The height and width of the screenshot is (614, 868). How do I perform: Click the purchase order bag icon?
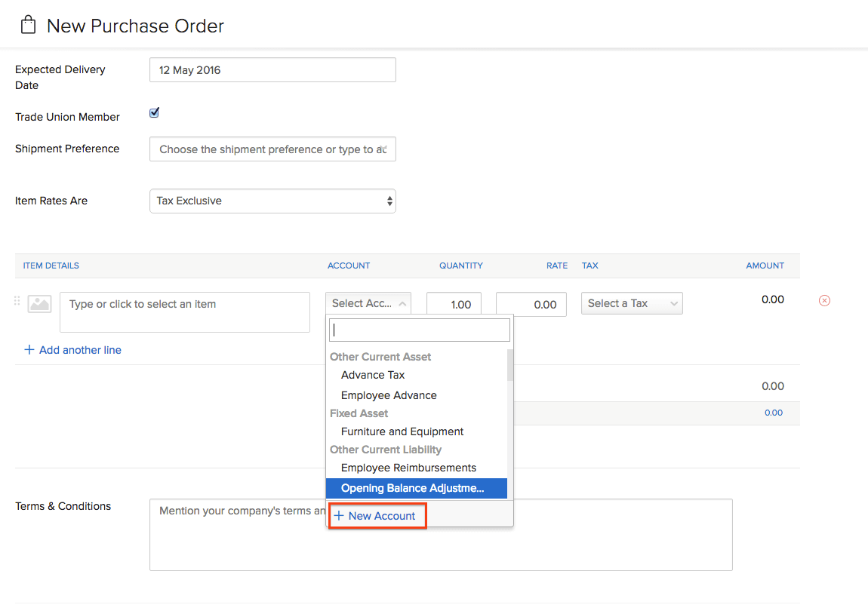(28, 23)
